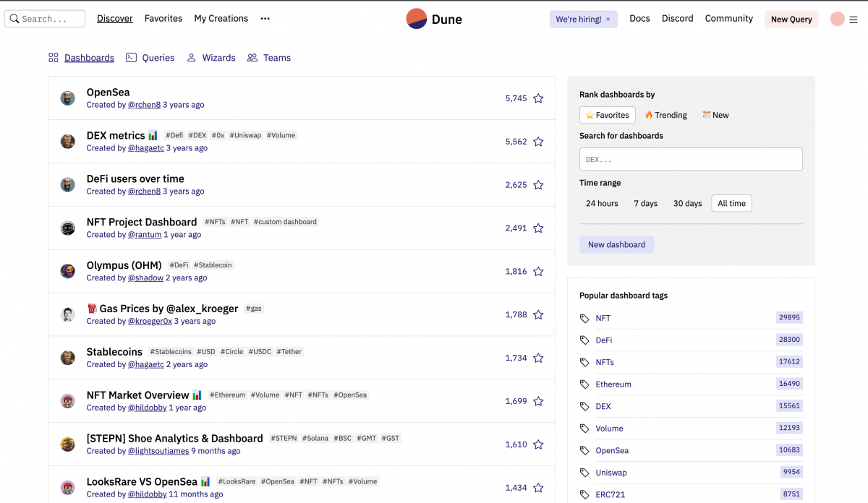Viewport: 868px width, 503px height.
Task: Click the NFT popular tag icon
Action: pyautogui.click(x=585, y=318)
